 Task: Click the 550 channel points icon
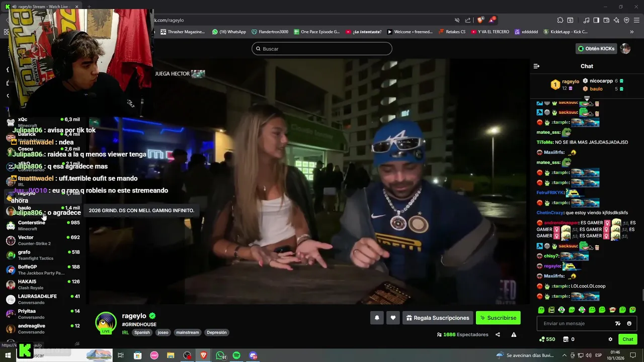click(542, 339)
